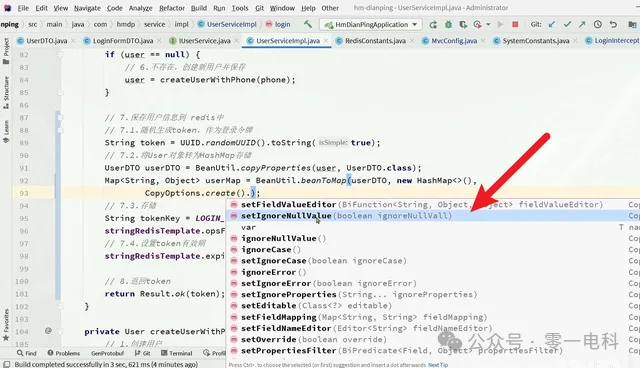Click the Build project hammer icon

click(308, 24)
